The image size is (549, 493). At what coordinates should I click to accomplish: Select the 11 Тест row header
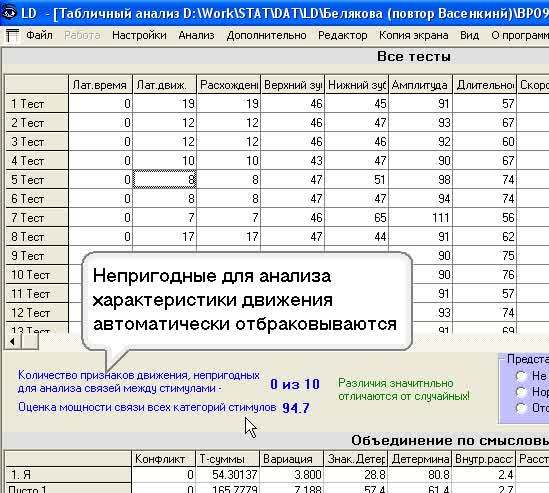(x=37, y=294)
